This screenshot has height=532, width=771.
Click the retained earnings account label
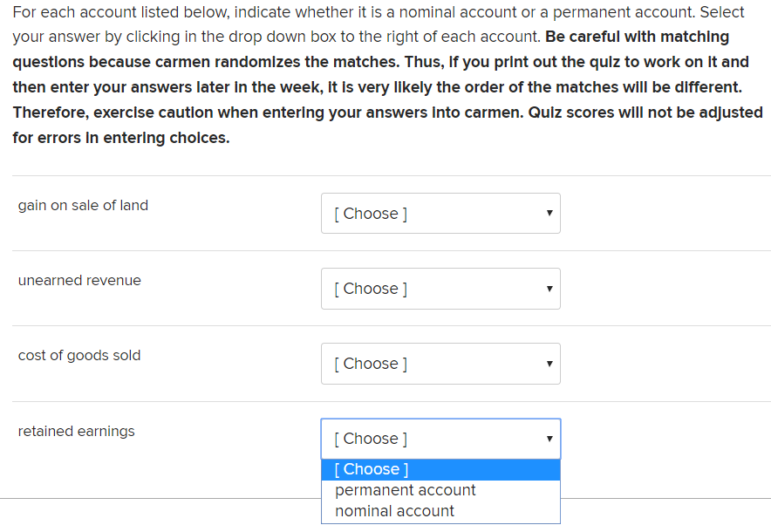[x=75, y=431]
